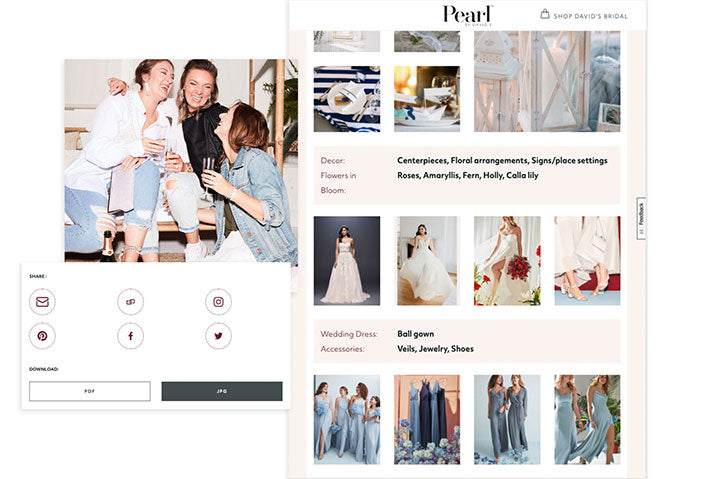The image size is (720, 479).
Task: Click the shopping bag icon in header
Action: [545, 15]
